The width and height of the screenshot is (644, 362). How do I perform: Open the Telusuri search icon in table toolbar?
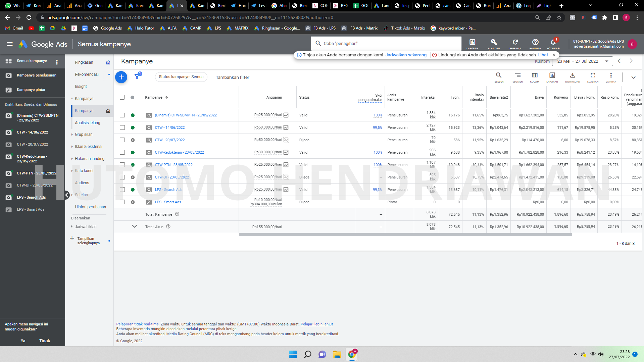click(499, 77)
